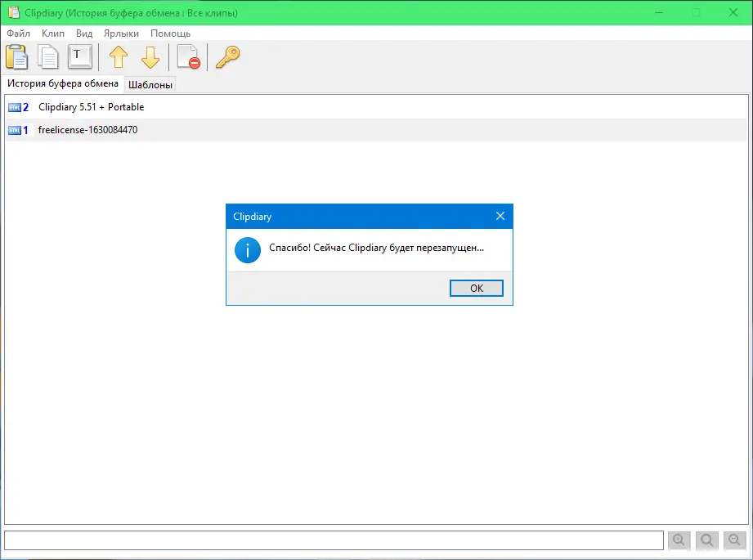Switch to the Шаблоны tab

(x=150, y=84)
